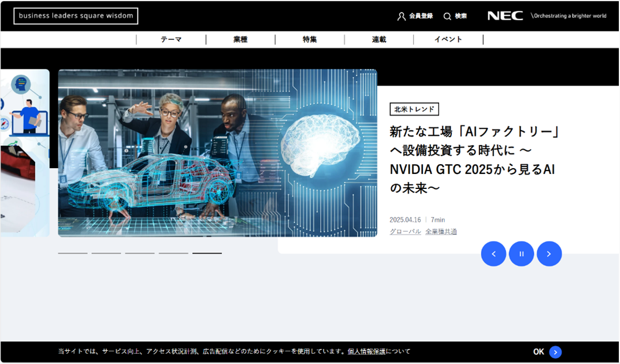Go to the previous slide arrow button

pos(493,254)
